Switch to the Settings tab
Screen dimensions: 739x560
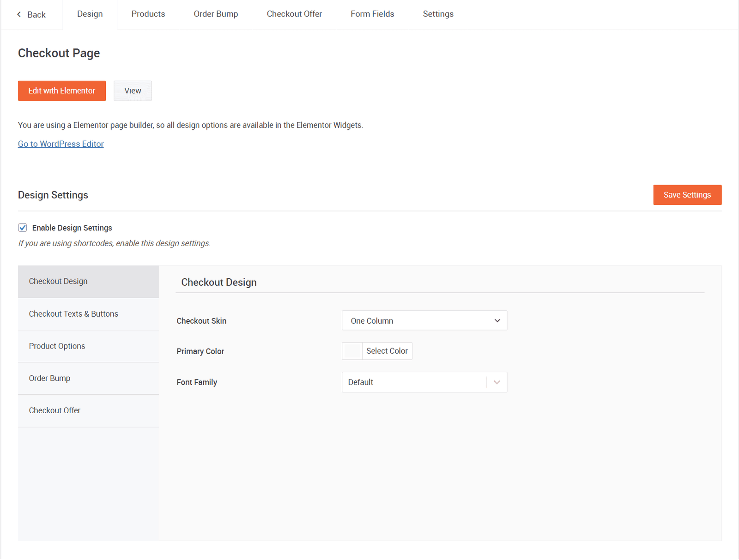(x=438, y=14)
